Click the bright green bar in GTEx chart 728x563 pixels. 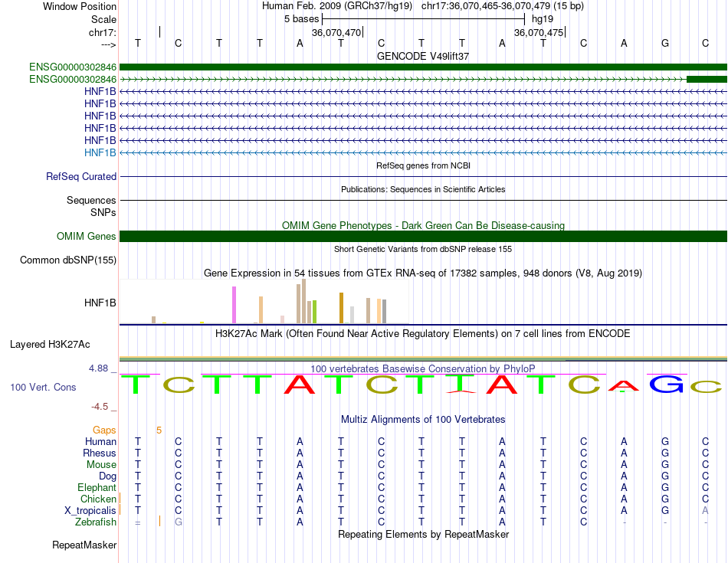[x=314, y=312]
